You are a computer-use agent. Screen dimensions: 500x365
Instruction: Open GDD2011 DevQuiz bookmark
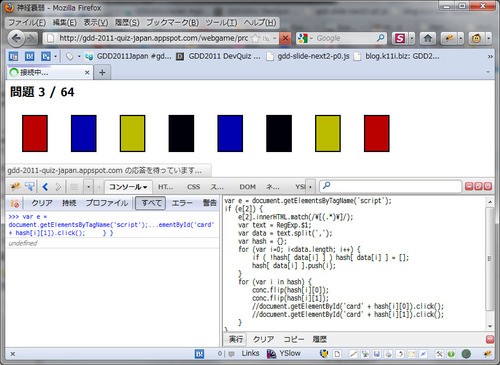(x=219, y=57)
